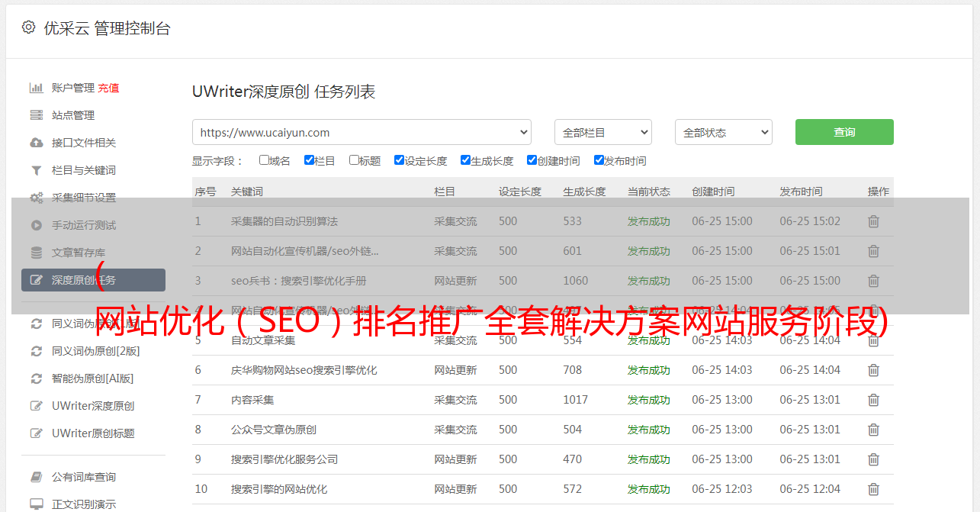Enable the 域名 display field checkbox
Screen dimensions: 980x512
click(x=264, y=160)
